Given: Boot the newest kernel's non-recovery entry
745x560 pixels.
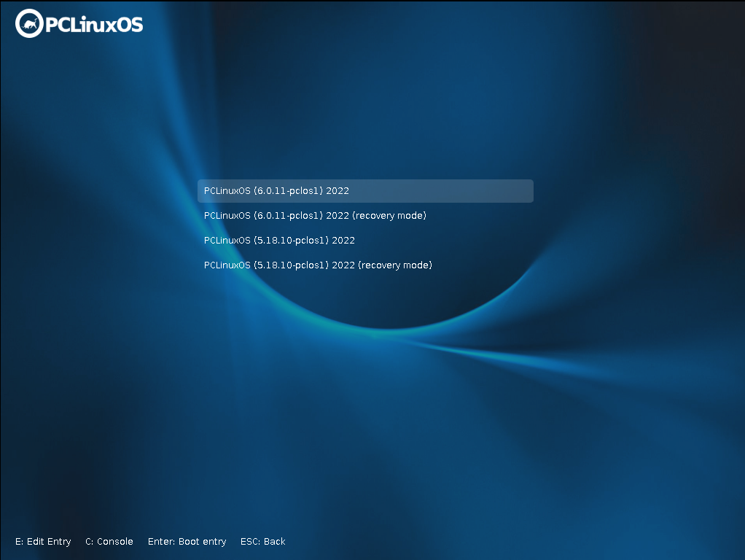Looking at the screenshot, I should (276, 191).
